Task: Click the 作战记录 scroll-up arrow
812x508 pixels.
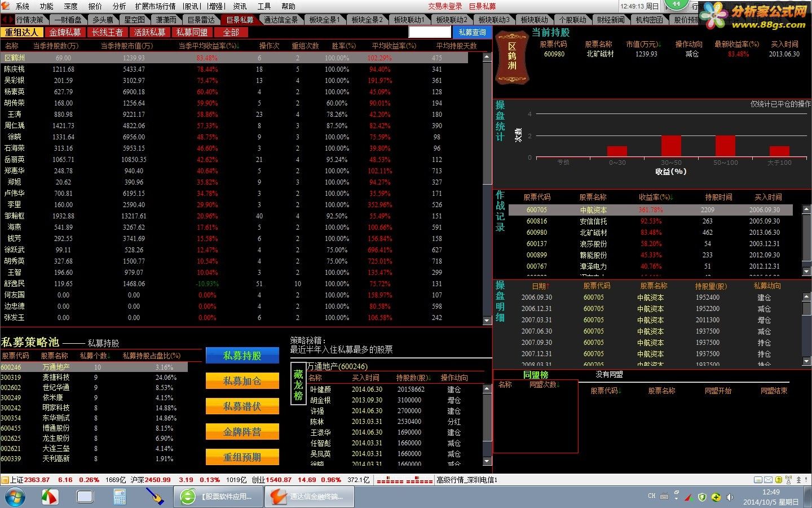Action: [x=806, y=209]
